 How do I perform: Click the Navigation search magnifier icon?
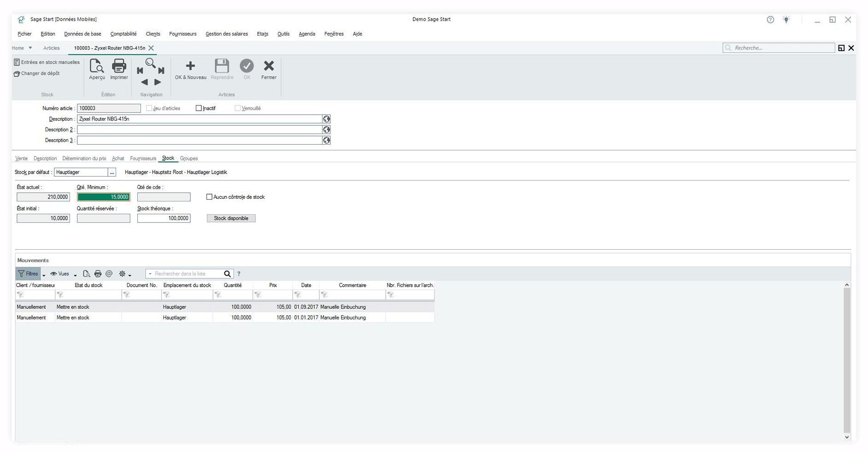tap(151, 63)
